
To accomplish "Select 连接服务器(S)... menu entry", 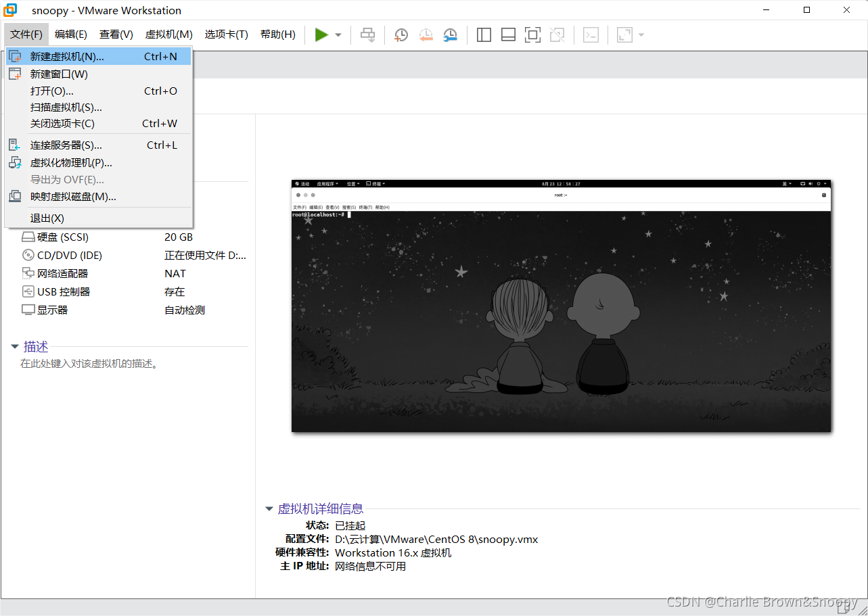I will 99,145.
